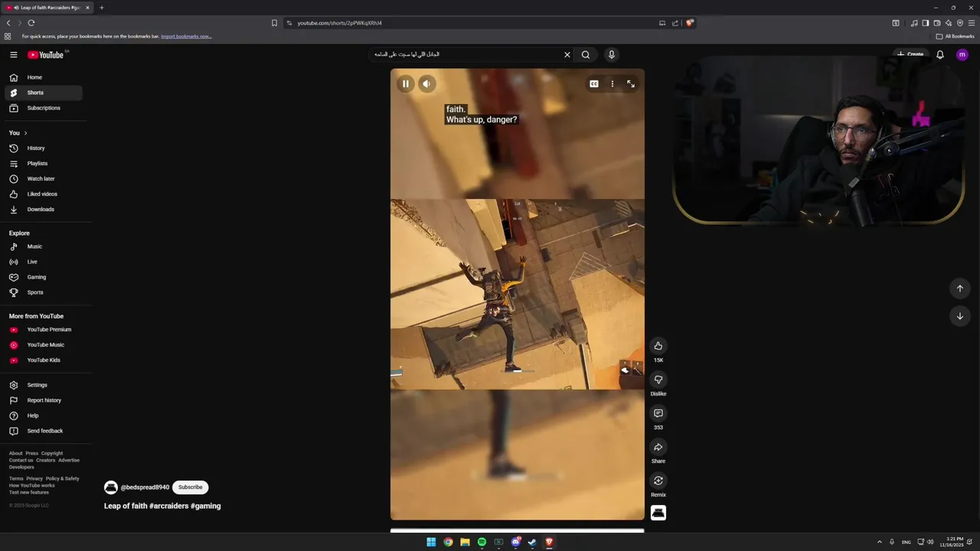The width and height of the screenshot is (980, 551).
Task: Open a new browser tab
Action: click(102, 8)
